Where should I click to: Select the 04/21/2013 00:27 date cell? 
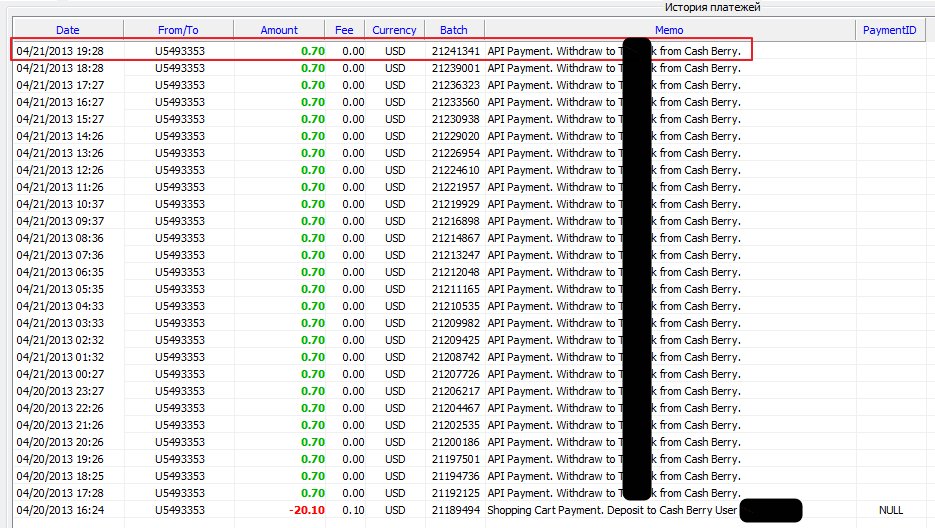(x=60, y=374)
